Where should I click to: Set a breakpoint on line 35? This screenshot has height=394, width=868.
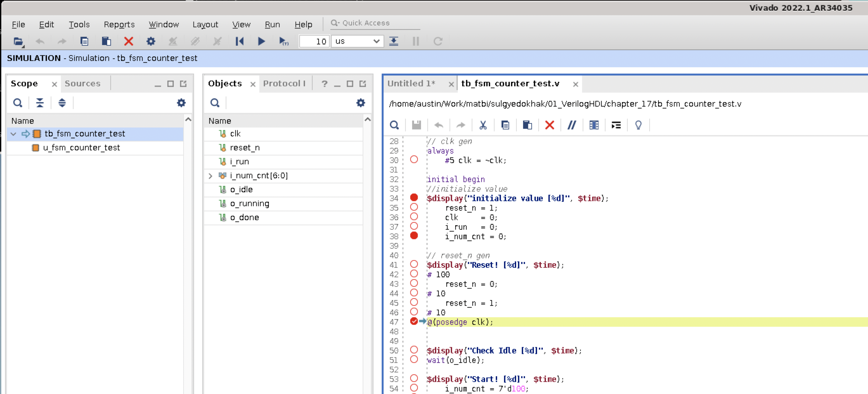(x=414, y=207)
